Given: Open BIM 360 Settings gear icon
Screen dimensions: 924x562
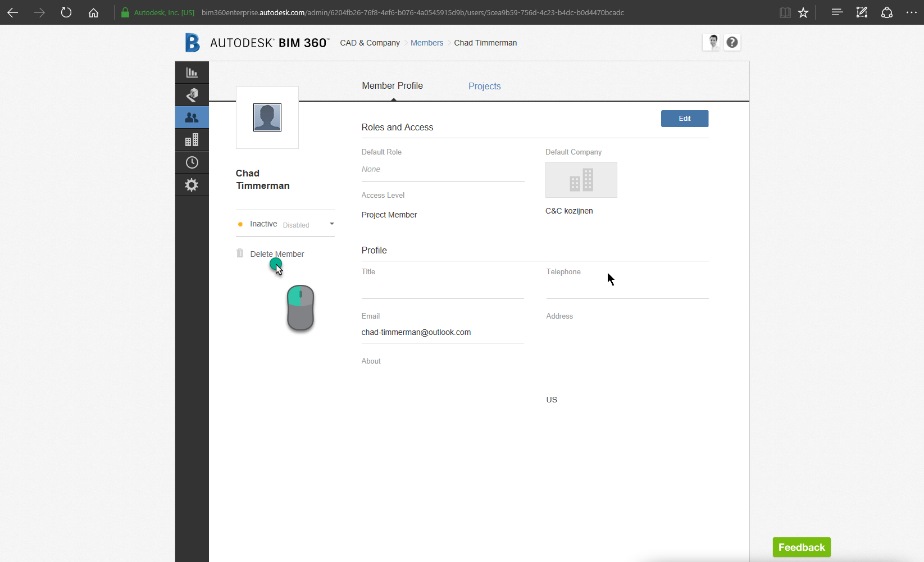Looking at the screenshot, I should click(192, 184).
